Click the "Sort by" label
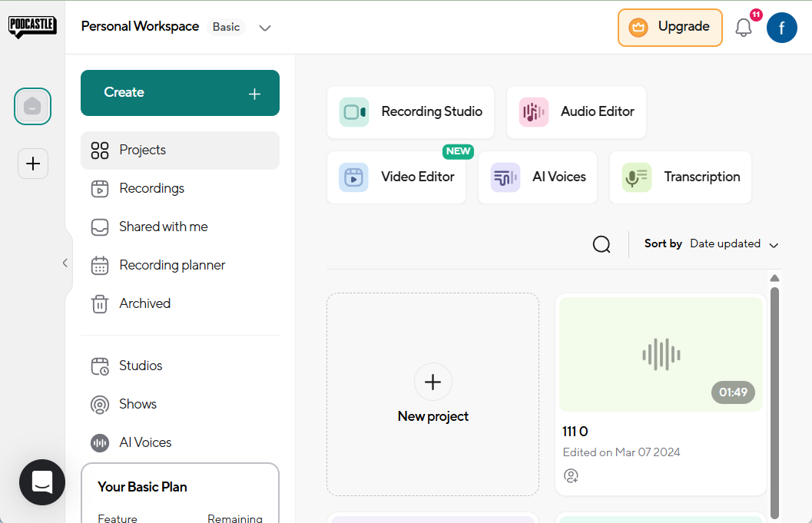 coord(663,244)
